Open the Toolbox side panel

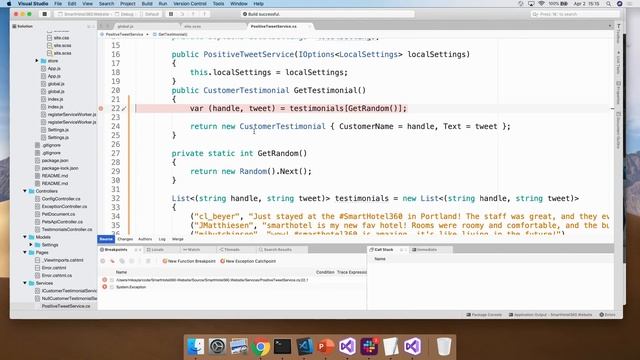coord(618,34)
